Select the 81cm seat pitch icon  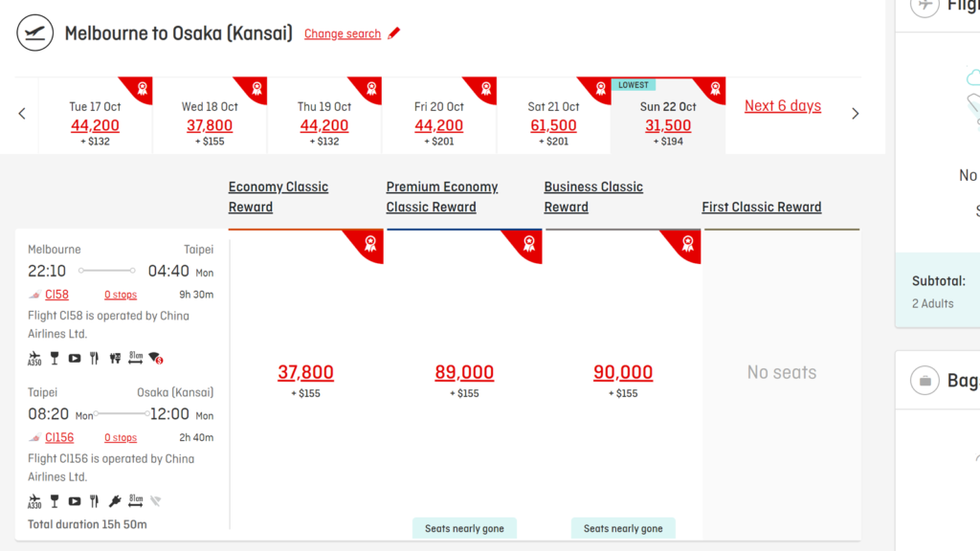click(x=135, y=357)
